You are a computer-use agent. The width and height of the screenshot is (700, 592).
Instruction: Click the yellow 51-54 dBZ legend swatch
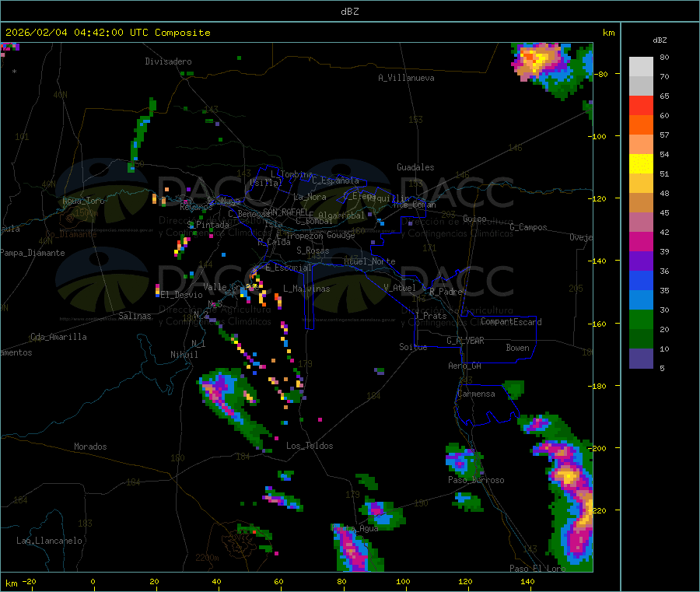pyautogui.click(x=641, y=164)
